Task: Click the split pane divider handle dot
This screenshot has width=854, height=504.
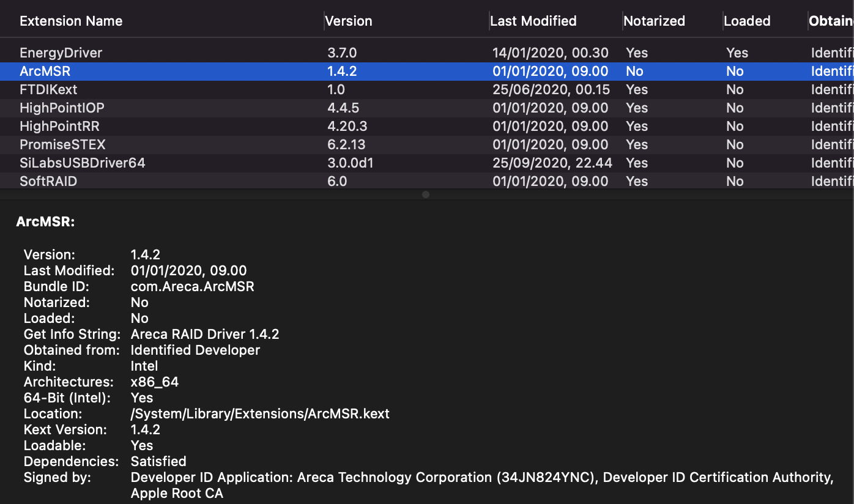Action: [x=426, y=195]
